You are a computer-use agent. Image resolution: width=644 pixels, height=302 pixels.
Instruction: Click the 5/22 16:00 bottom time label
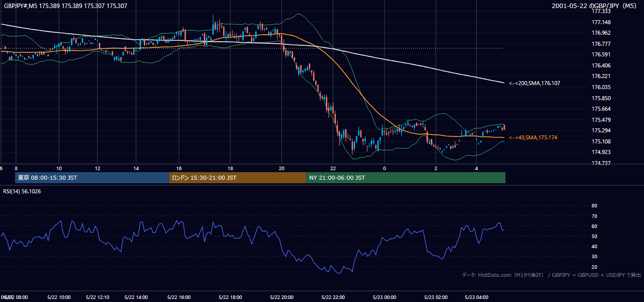[179, 297]
